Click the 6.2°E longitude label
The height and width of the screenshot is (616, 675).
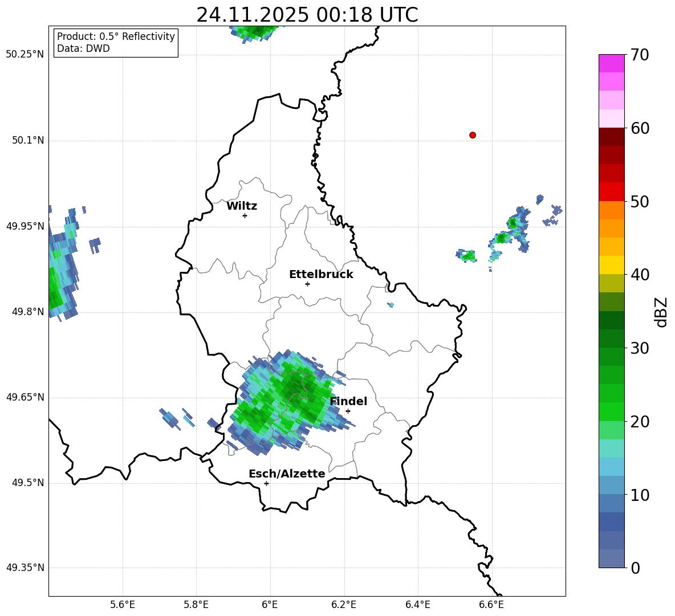344,605
